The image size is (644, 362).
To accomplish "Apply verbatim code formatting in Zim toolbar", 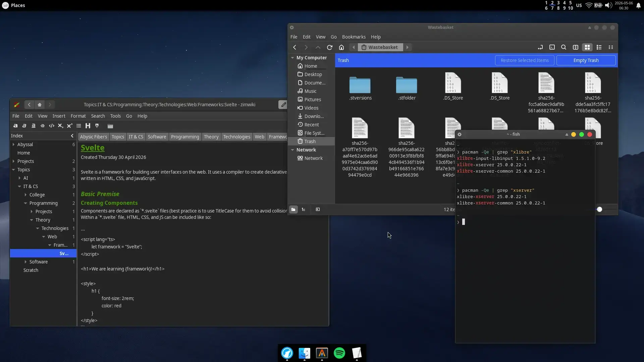I will pos(51,126).
